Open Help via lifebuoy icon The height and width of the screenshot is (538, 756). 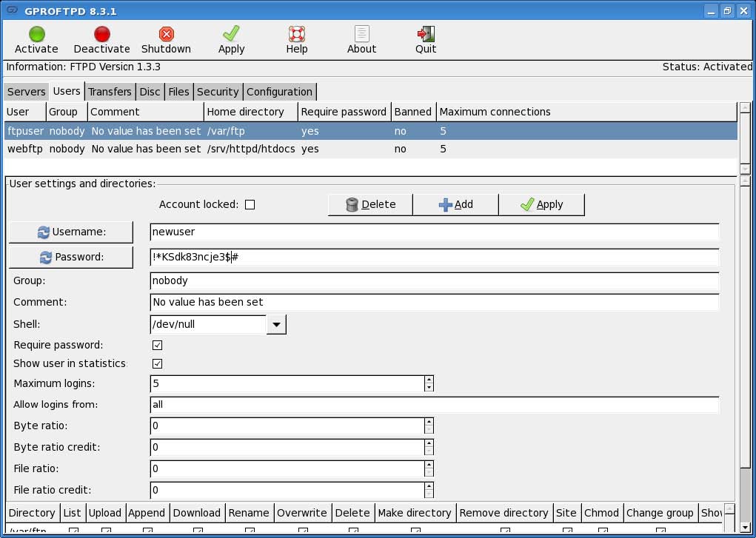point(296,34)
